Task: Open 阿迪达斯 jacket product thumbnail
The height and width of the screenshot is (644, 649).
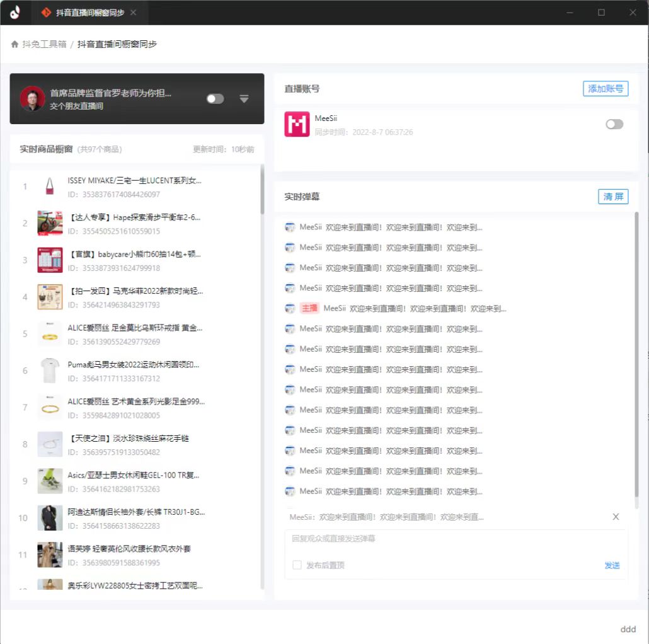Action: tap(50, 518)
